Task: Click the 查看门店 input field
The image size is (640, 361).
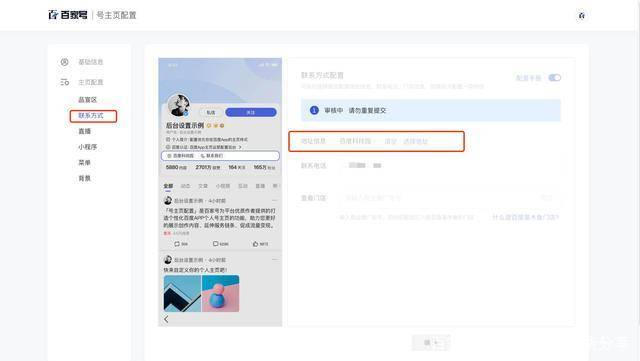Action: point(449,198)
